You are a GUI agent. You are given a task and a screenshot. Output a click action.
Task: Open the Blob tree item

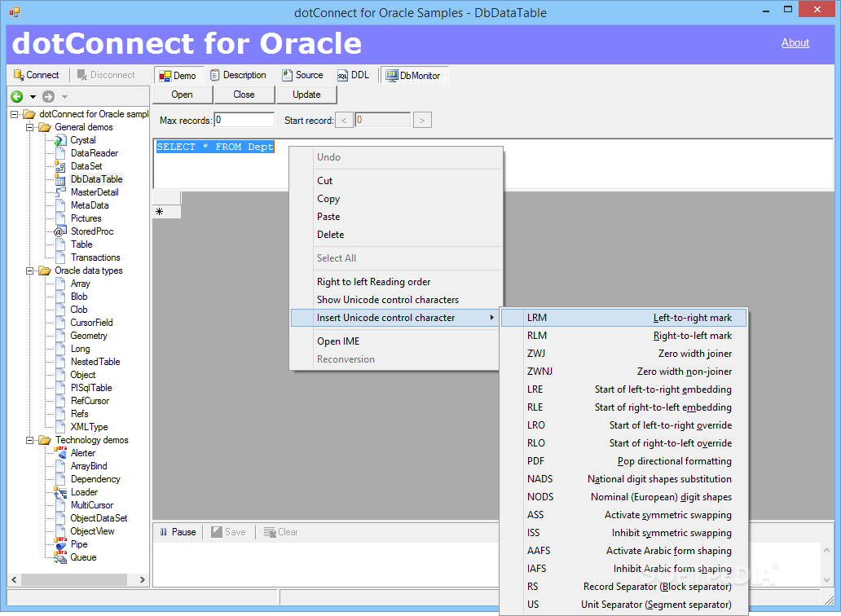(x=79, y=297)
